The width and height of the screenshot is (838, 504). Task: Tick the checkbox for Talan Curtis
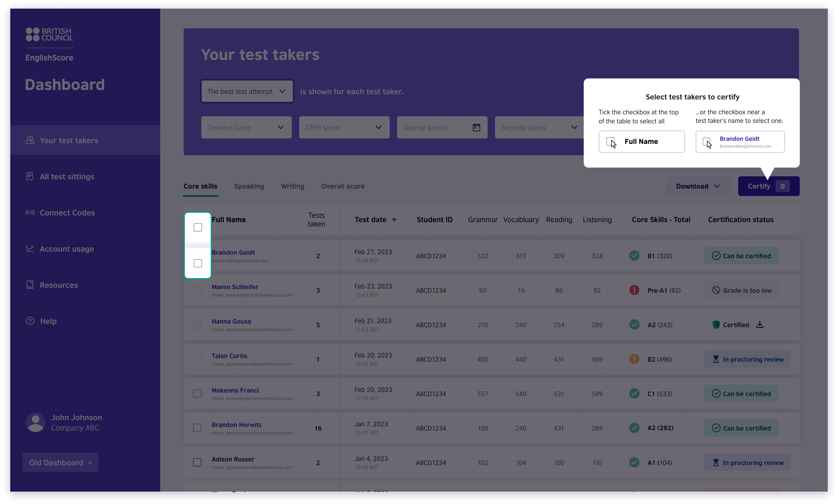pyautogui.click(x=197, y=359)
